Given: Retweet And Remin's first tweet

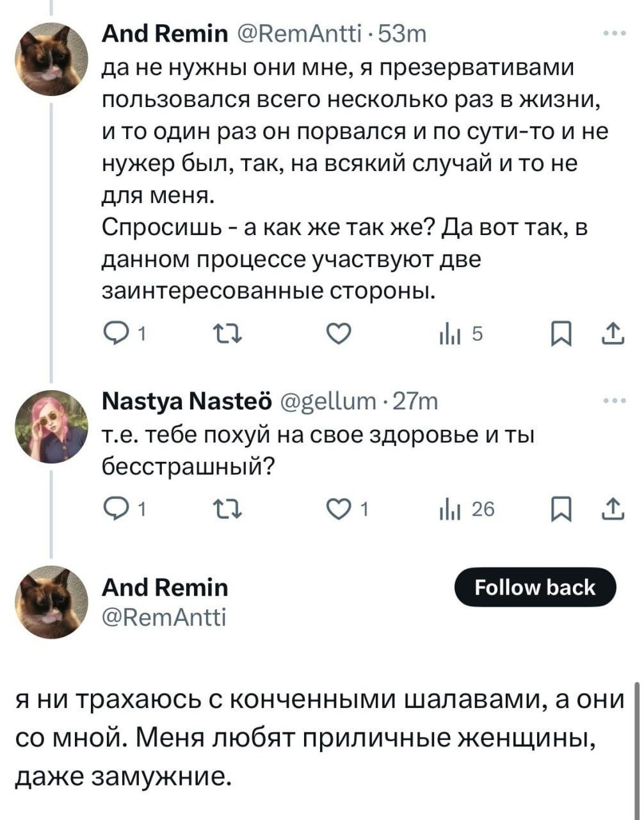Looking at the screenshot, I should point(225,334).
